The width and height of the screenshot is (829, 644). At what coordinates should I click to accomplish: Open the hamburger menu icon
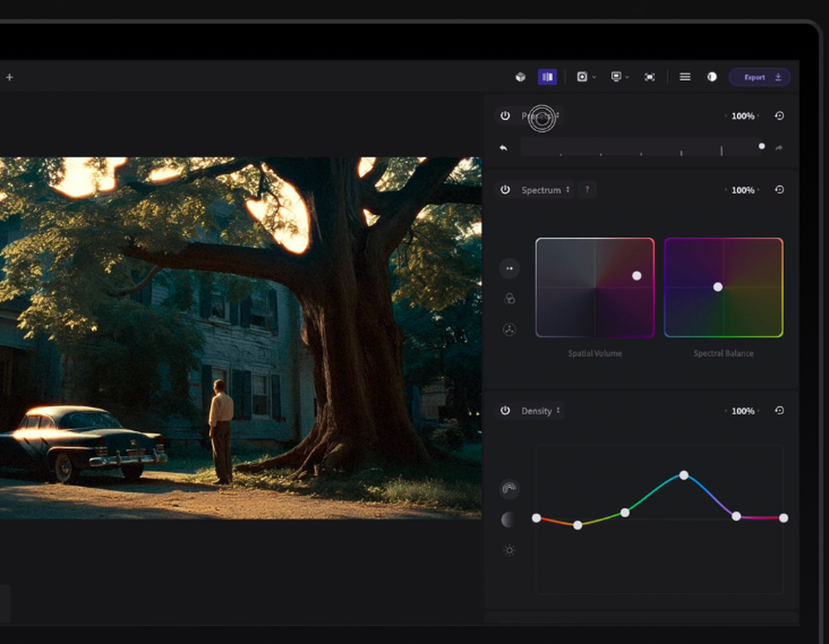click(x=685, y=77)
